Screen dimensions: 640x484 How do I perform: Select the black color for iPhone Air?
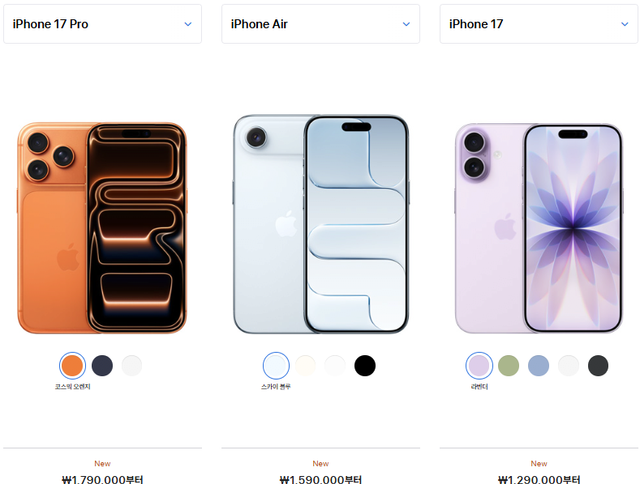365,365
